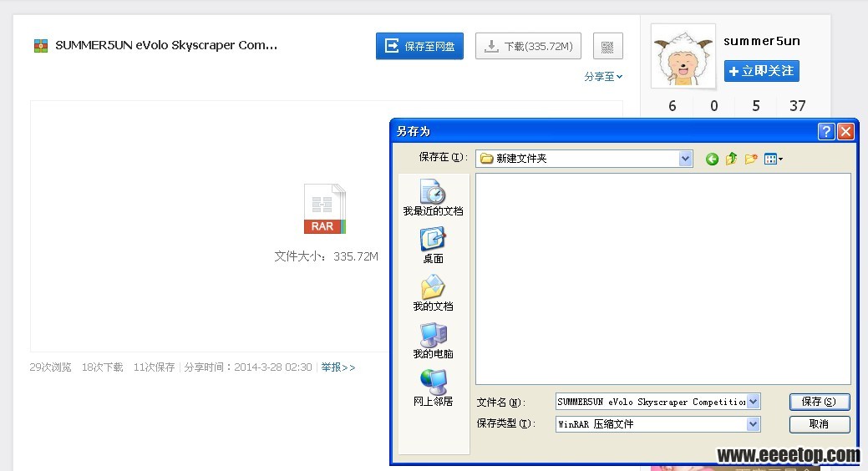
Task: Click the 11次保存 save count text
Action: [154, 367]
